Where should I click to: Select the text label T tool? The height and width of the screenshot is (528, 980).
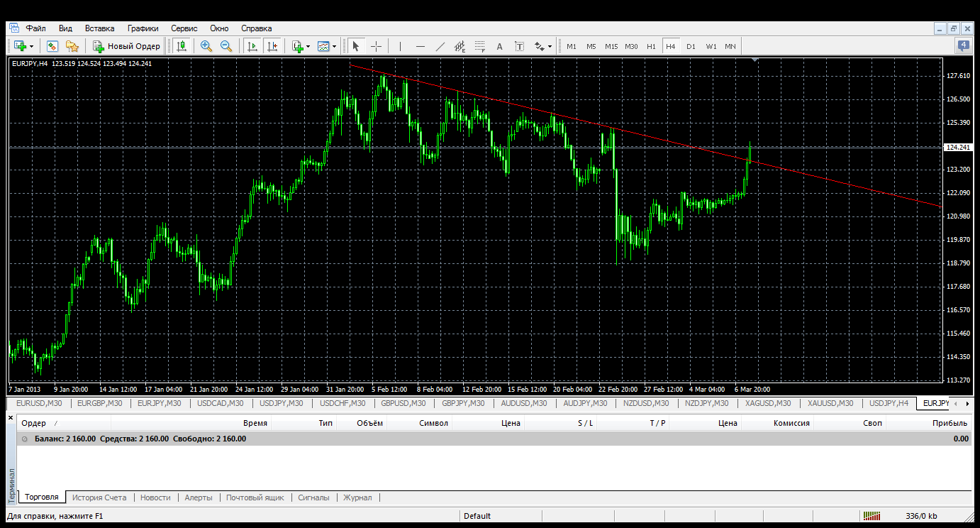pos(519,46)
